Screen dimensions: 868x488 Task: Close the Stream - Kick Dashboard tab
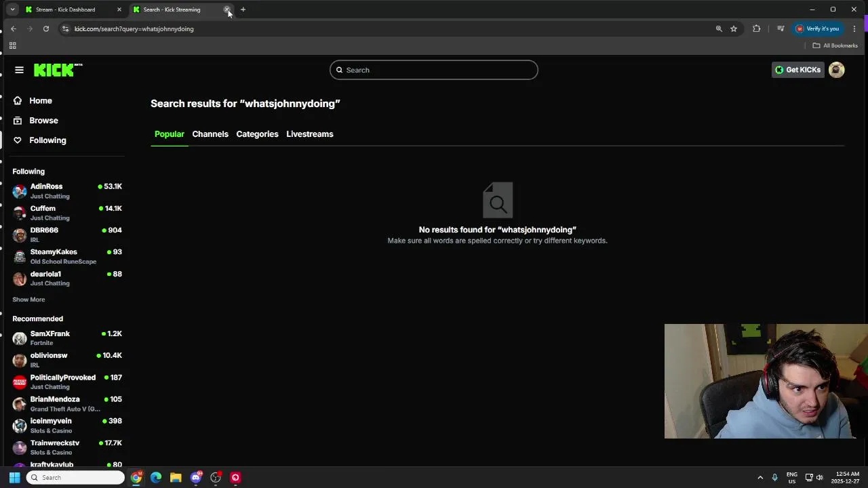coord(119,9)
